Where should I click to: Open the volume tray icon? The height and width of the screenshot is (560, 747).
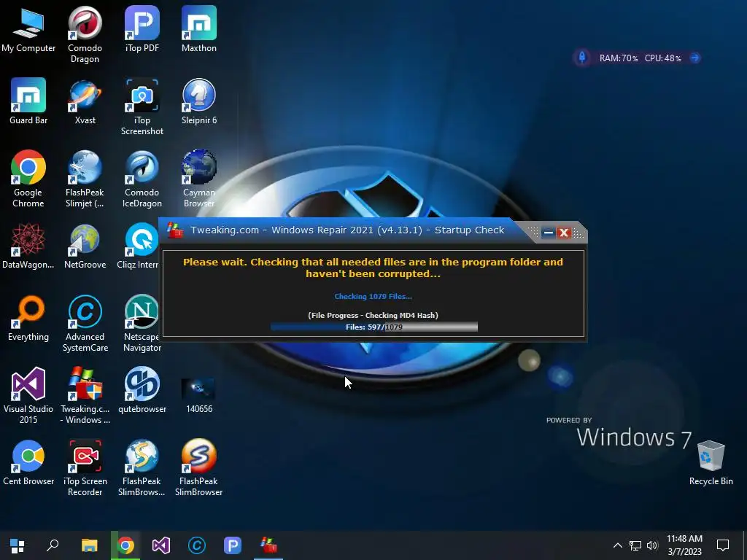(652, 545)
